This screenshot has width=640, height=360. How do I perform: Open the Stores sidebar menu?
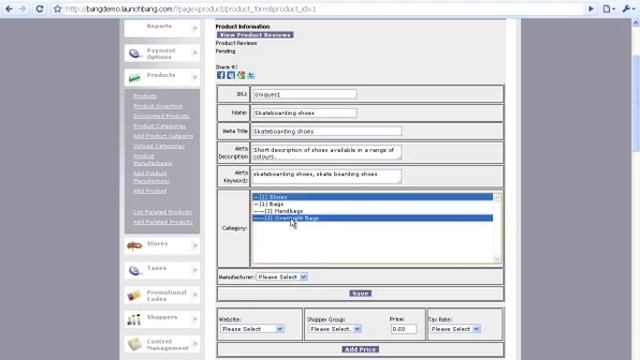[x=162, y=246]
